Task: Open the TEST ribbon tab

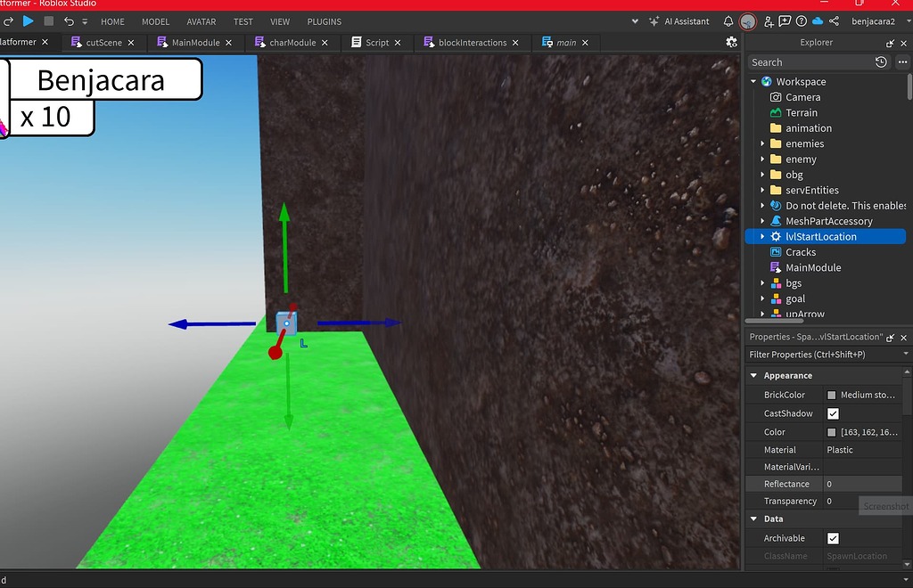Action: point(243,21)
